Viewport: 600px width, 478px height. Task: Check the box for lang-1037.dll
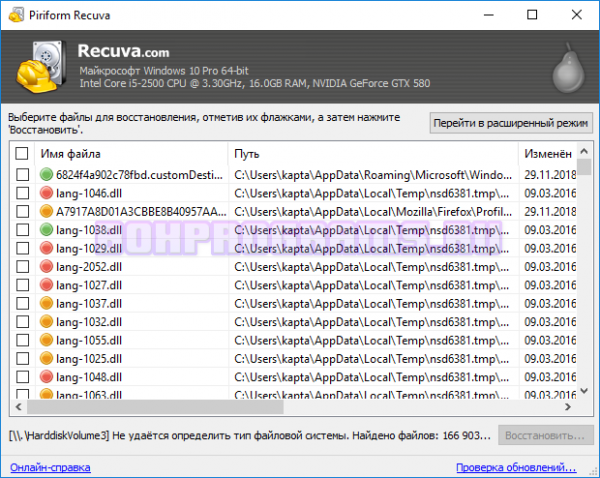[23, 303]
